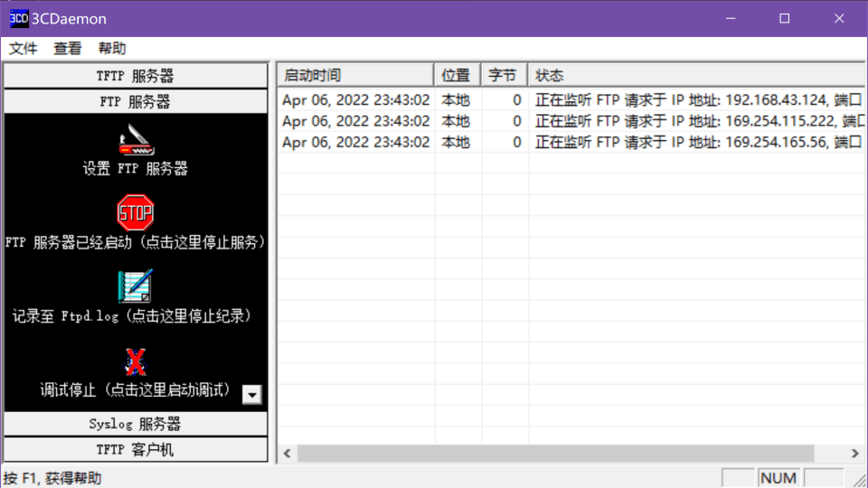The image size is (868, 488).
Task: Maximize the 3CDaemon window
Action: (785, 18)
